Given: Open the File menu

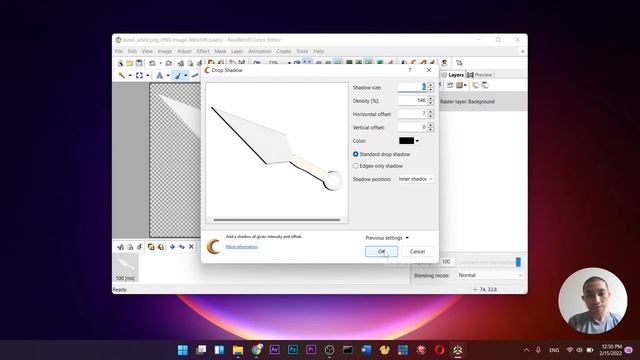Looking at the screenshot, I should [x=119, y=51].
